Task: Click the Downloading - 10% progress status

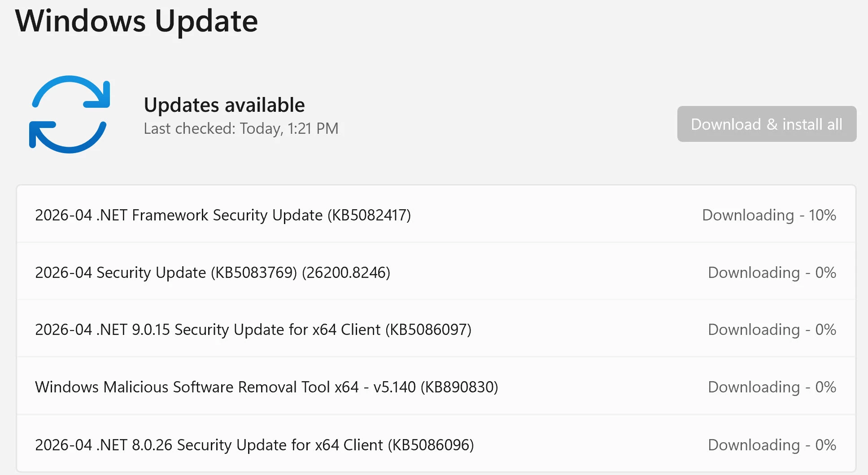Action: [769, 215]
